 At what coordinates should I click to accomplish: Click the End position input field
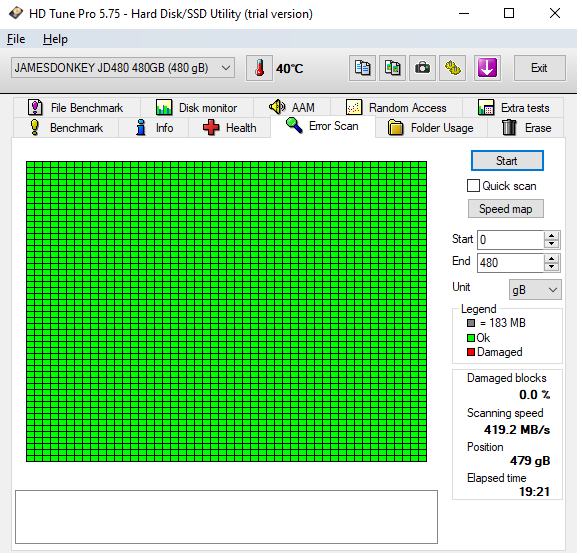point(511,263)
